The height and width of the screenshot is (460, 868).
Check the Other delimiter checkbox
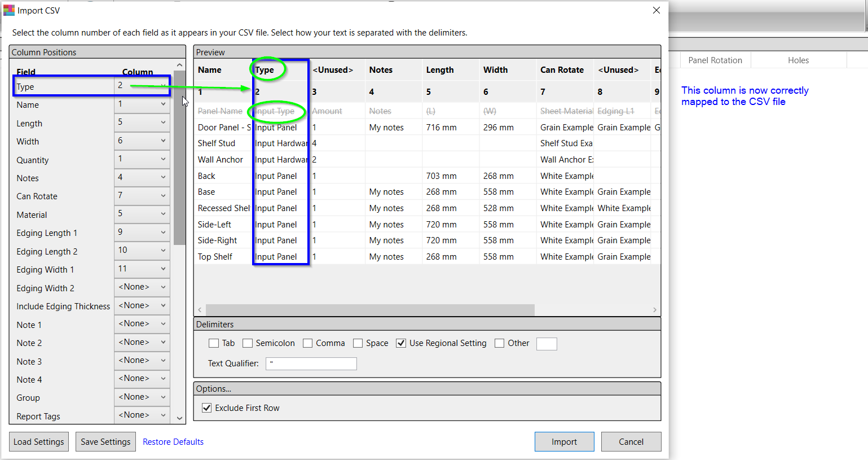[499, 343]
